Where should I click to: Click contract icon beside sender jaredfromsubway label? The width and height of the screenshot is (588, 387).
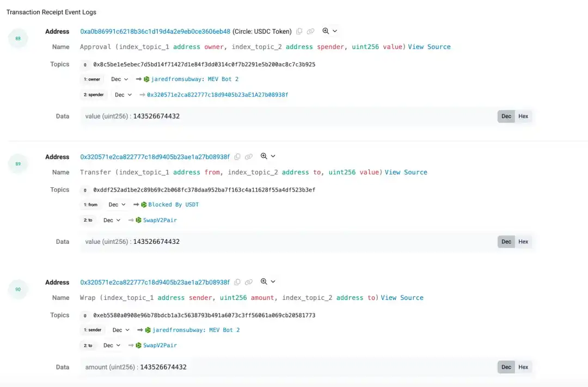tap(148, 330)
